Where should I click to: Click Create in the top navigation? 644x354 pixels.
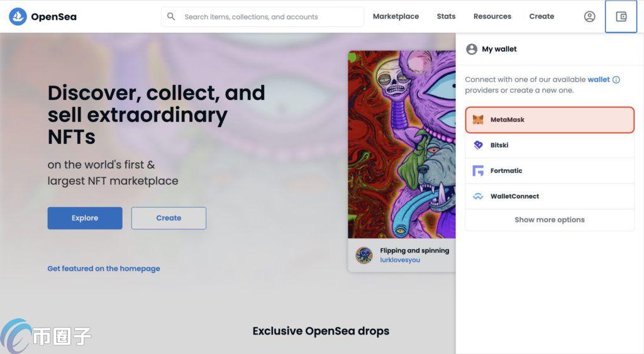(541, 16)
